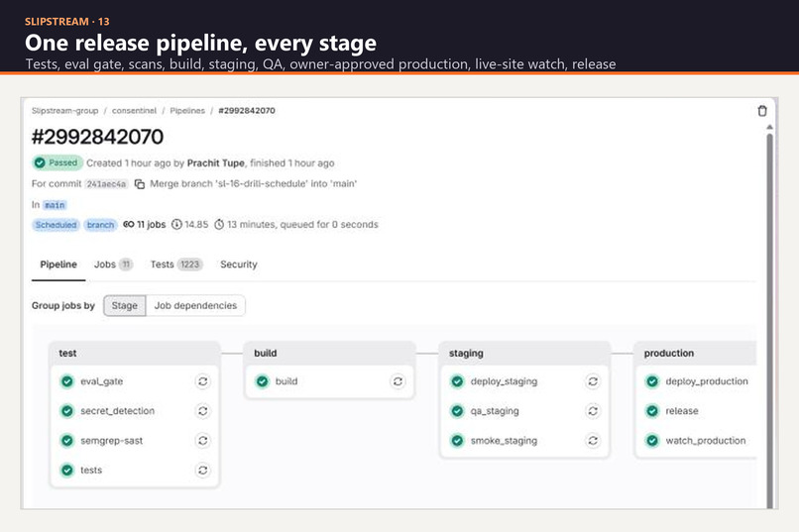Click the branch badge

[x=100, y=225]
